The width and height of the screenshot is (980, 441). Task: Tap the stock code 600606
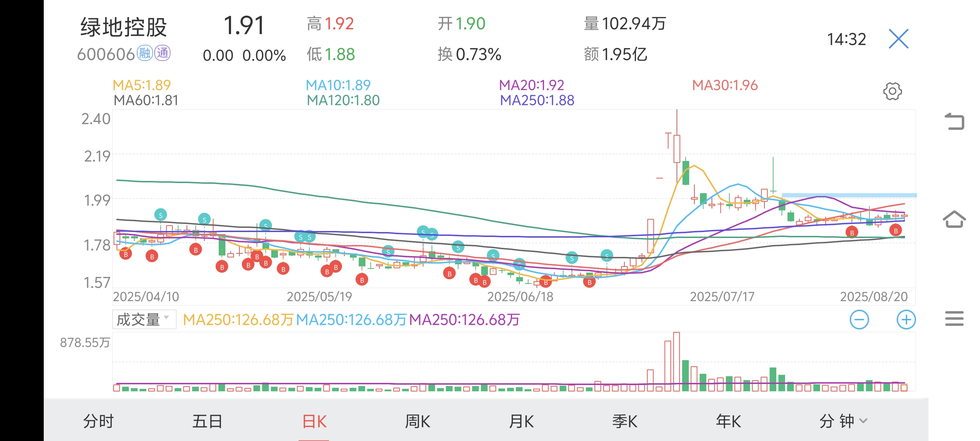tap(106, 54)
